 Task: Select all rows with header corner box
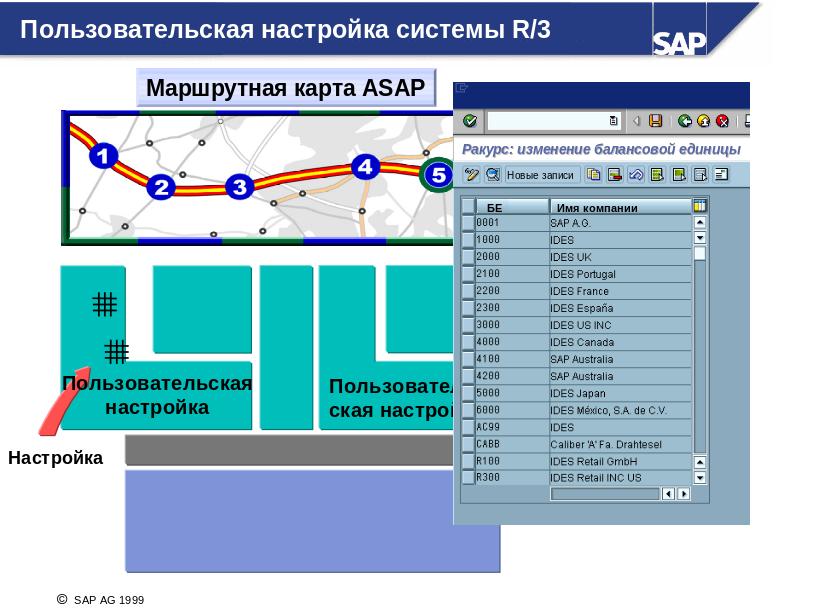(468, 207)
